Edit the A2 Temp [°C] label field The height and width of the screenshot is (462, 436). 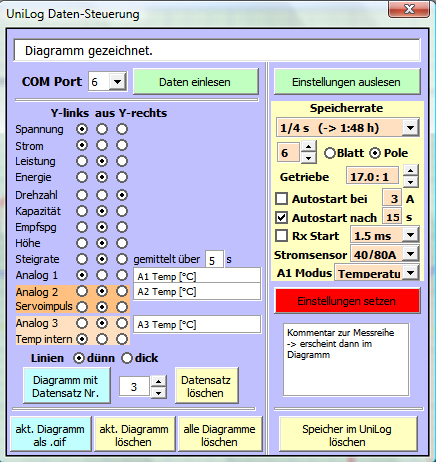tap(197, 291)
